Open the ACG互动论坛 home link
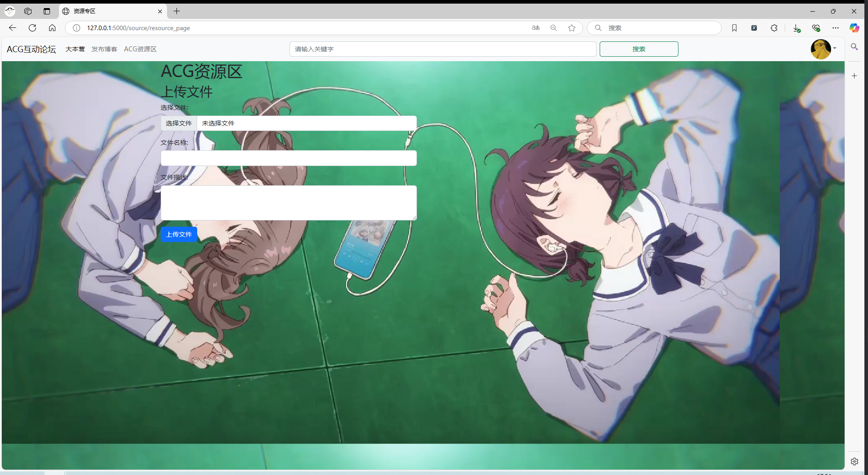The height and width of the screenshot is (475, 868). [31, 49]
